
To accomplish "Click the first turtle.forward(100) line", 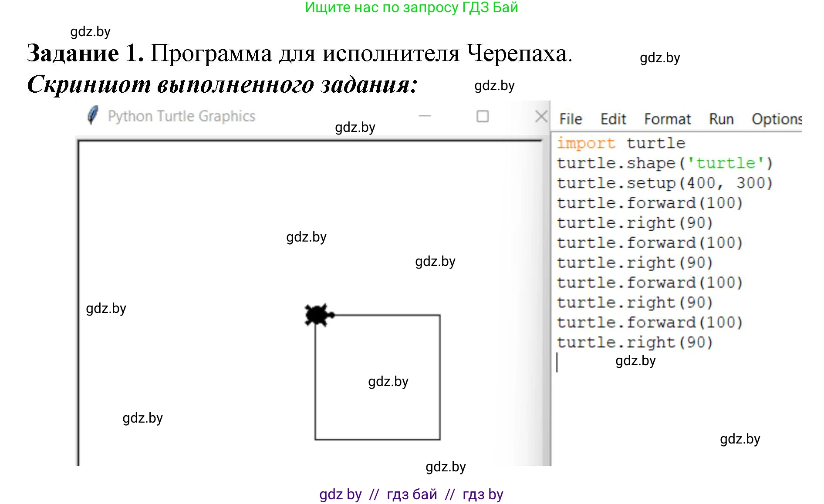I will (x=649, y=203).
